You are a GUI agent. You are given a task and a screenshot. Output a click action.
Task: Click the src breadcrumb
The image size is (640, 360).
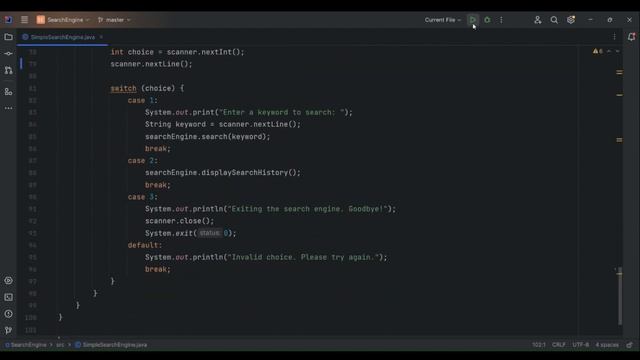pos(60,345)
